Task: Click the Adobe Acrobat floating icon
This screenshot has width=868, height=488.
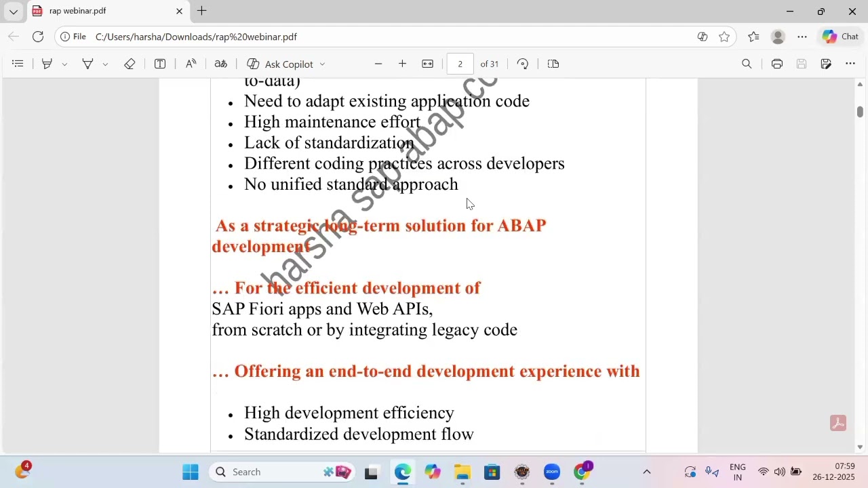Action: click(838, 423)
